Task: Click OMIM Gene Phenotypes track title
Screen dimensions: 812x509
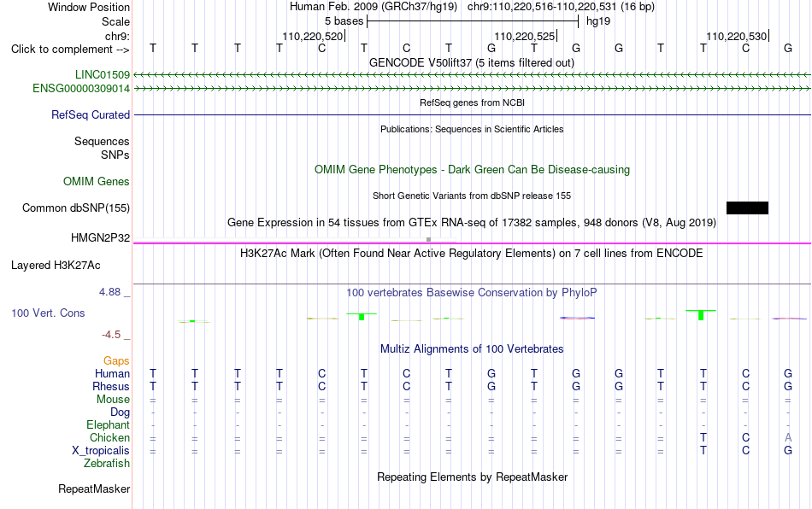Action: (472, 170)
